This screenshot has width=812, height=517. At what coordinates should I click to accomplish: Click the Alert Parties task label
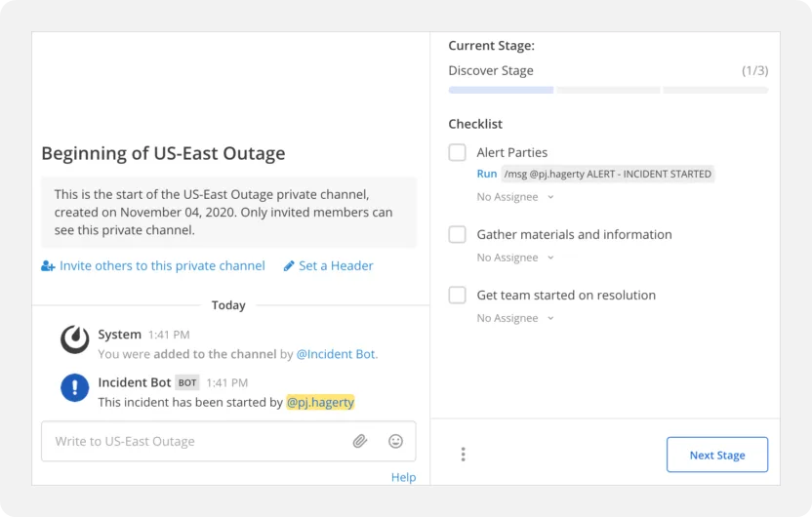point(512,153)
